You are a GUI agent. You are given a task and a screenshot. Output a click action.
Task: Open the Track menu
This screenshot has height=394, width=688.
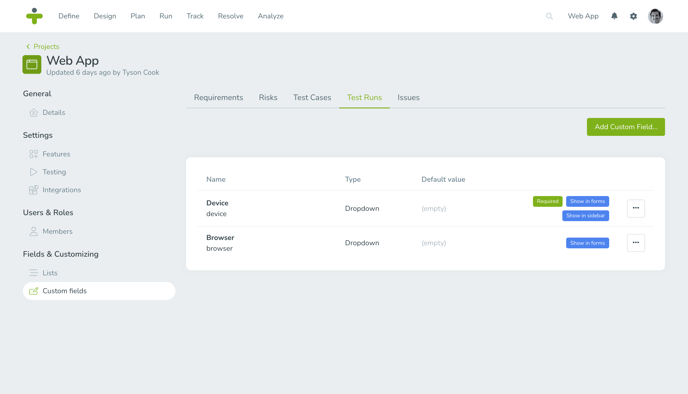click(x=195, y=16)
